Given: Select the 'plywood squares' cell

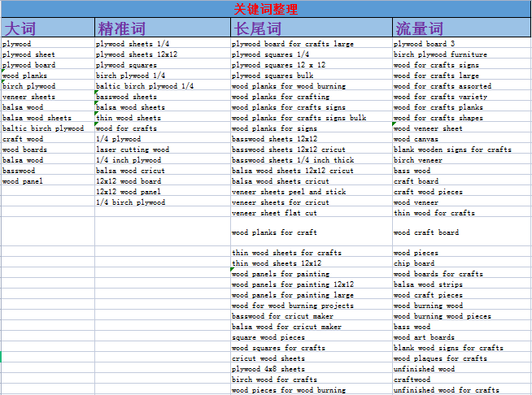Looking at the screenshot, I should coord(163,65).
